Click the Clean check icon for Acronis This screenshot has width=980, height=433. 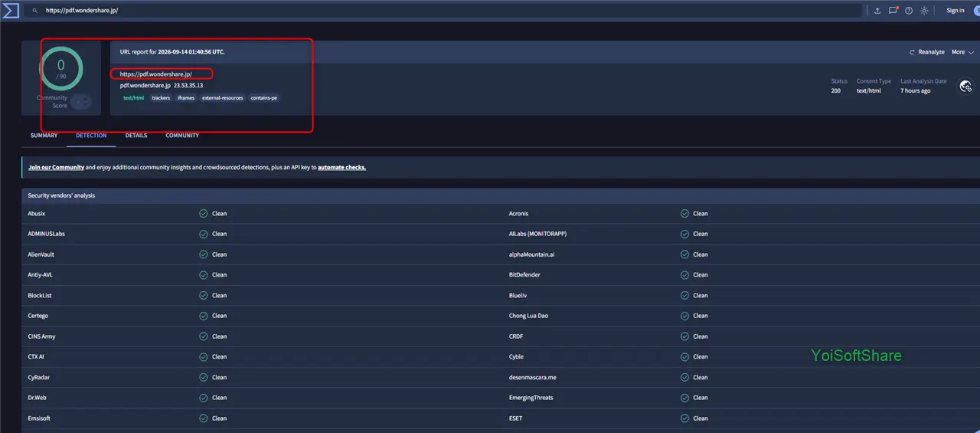(x=684, y=213)
